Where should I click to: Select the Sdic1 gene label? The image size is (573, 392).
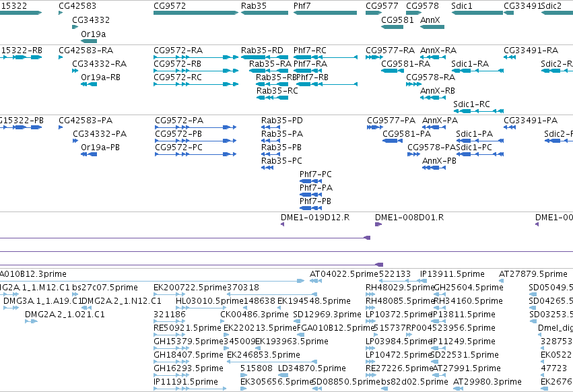(x=462, y=6)
